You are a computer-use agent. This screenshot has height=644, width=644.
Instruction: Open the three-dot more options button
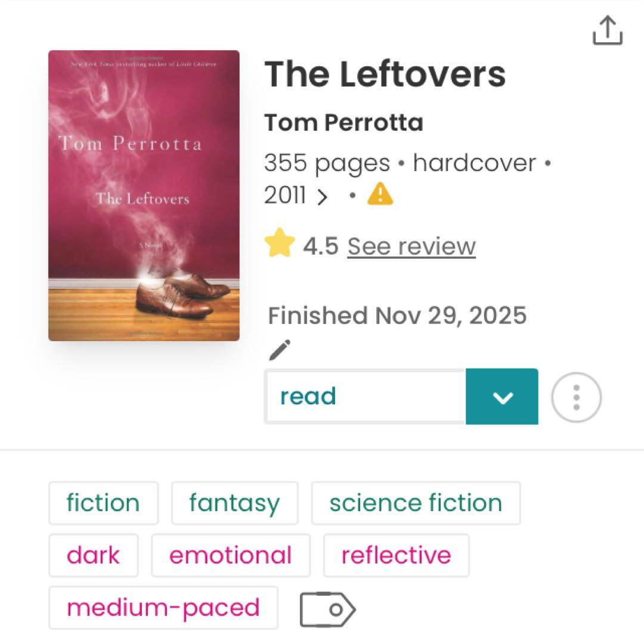pyautogui.click(x=576, y=397)
